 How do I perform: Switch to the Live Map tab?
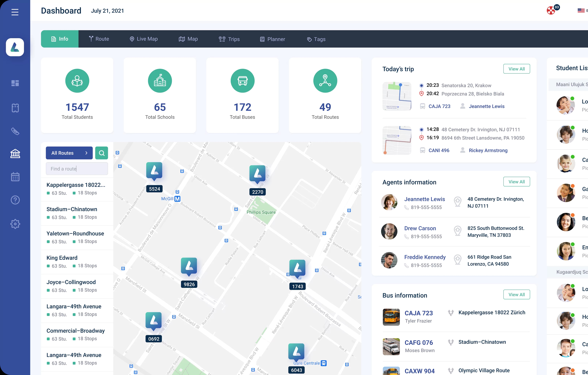tap(144, 39)
